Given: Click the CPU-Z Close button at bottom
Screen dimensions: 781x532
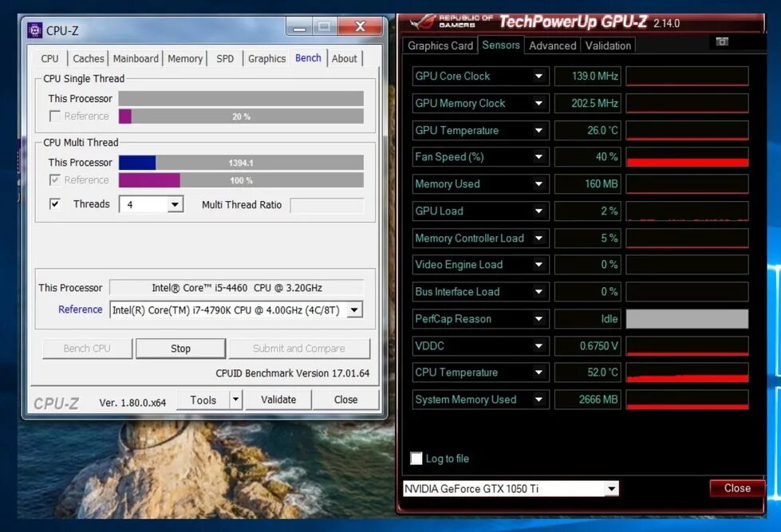Looking at the screenshot, I should tap(345, 400).
